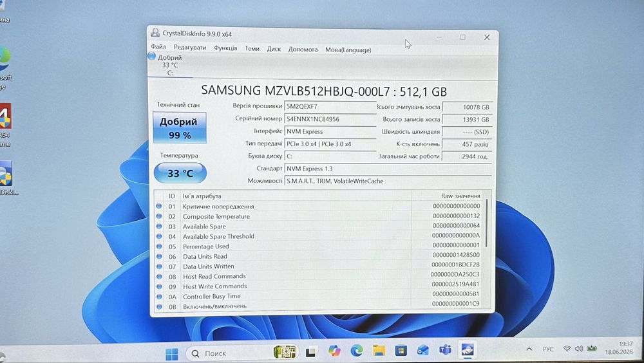Screen dimensions: 644x363
Task: Click the Ім'я атрибута column header
Action: [x=295, y=196]
